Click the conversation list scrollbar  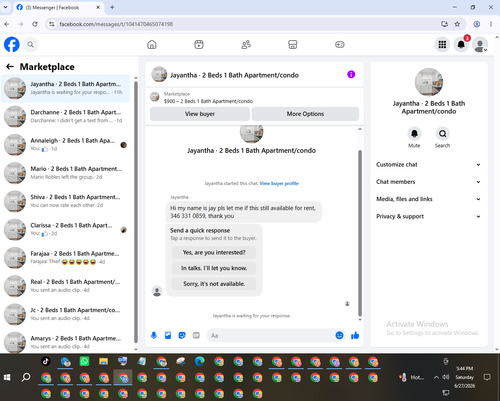point(136,212)
